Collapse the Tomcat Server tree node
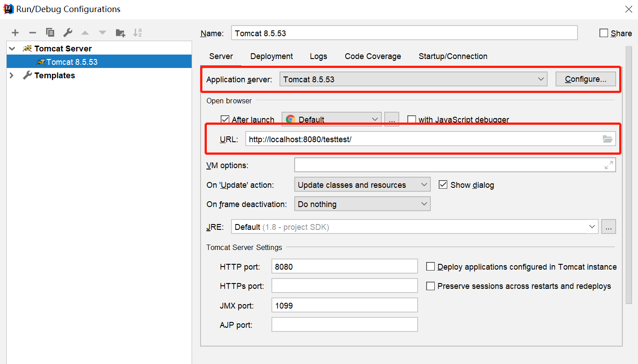Screen dimensions: 638x364 pos(12,48)
